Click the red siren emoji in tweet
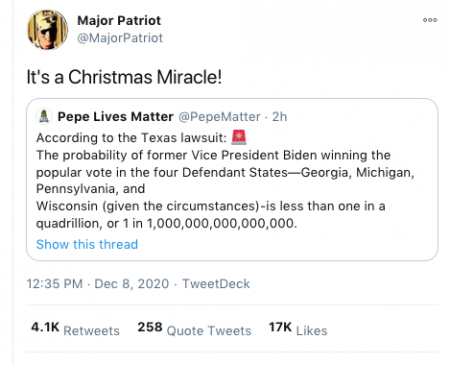The height and width of the screenshot is (365, 450). pyautogui.click(x=239, y=137)
